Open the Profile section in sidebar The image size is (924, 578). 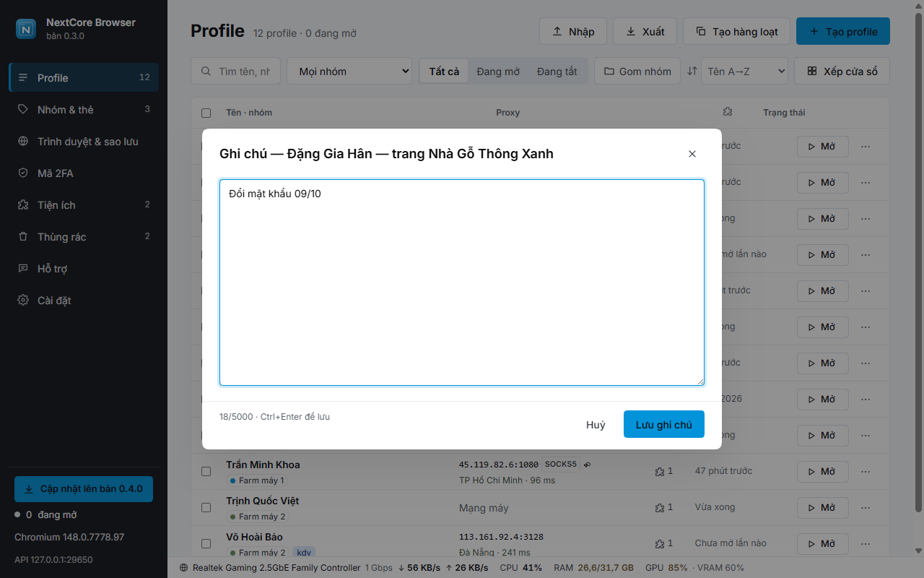(84, 77)
